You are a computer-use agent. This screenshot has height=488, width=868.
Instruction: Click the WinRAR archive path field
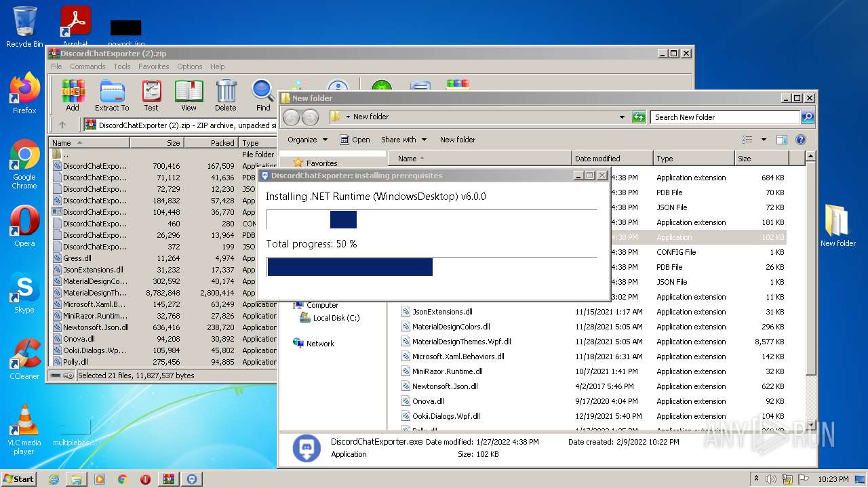point(180,125)
